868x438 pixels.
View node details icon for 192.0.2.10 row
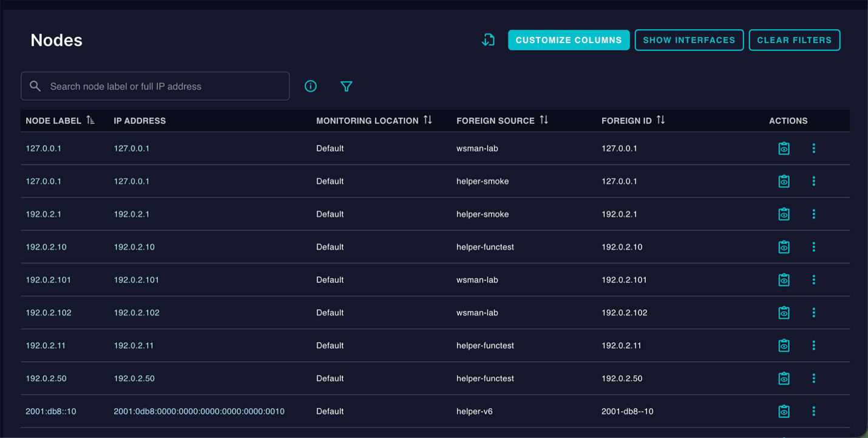click(x=784, y=247)
